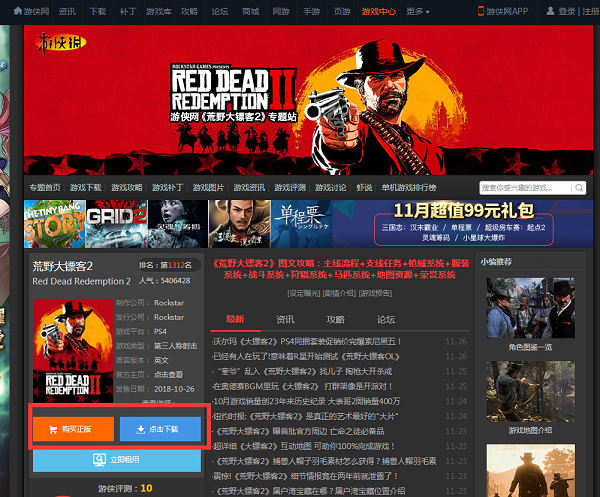
Task: Open The Tiny Bang Story thumbnail
Action: click(55, 224)
